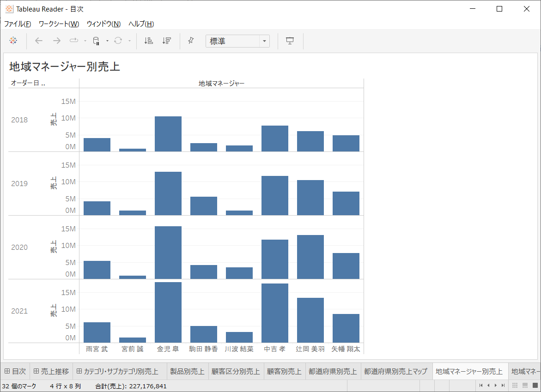The image size is (541, 392).
Task: Sort the bars in ascending order
Action: 148,41
